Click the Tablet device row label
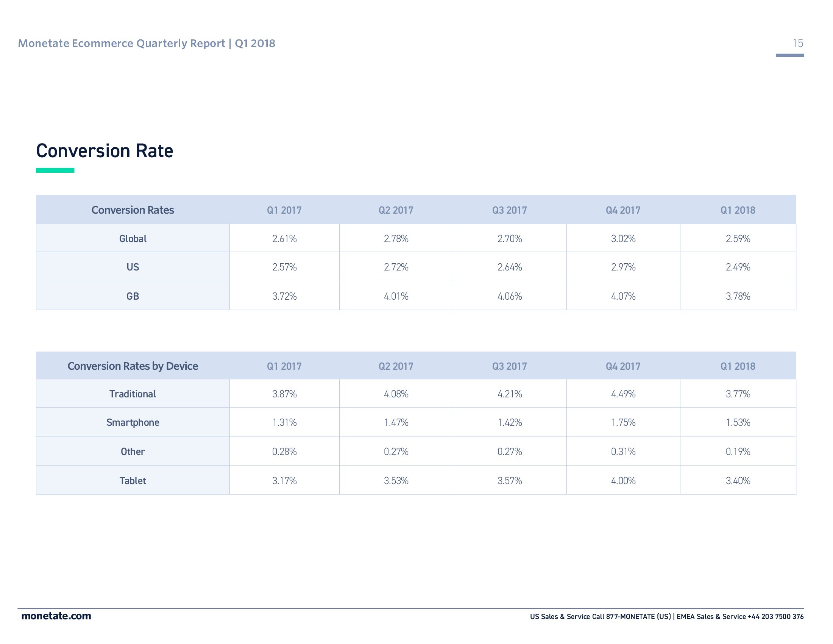The width and height of the screenshot is (833, 644). coord(133,481)
